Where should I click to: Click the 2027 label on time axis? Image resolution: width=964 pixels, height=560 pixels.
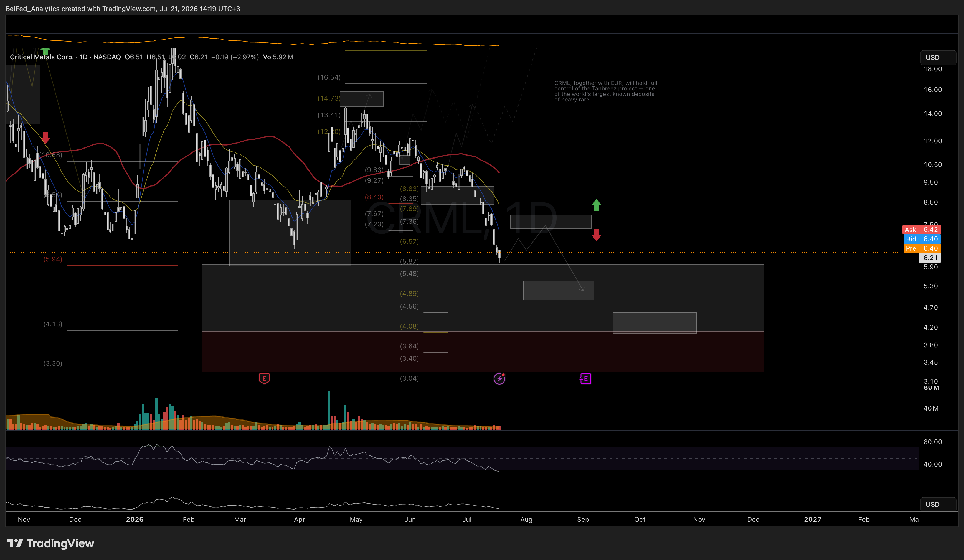(x=813, y=519)
